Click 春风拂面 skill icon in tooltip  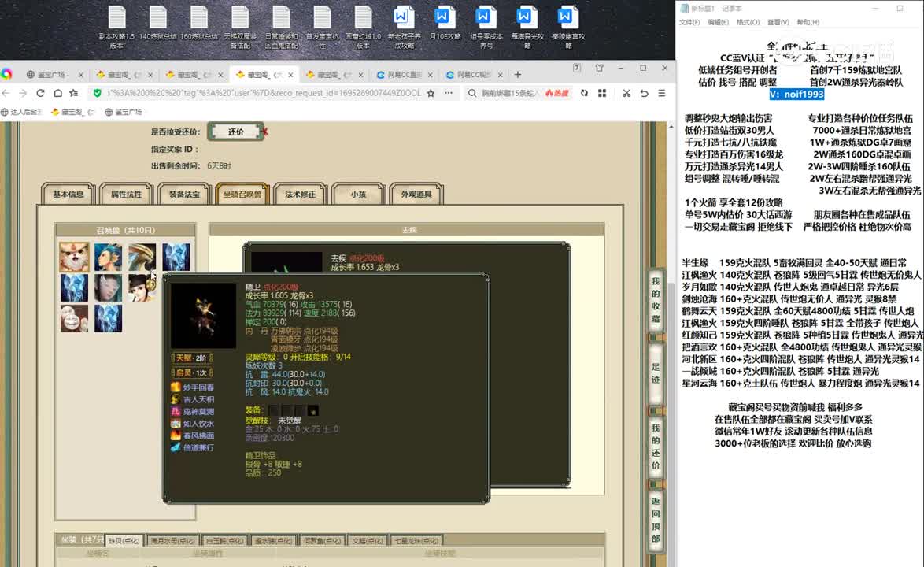pyautogui.click(x=176, y=435)
